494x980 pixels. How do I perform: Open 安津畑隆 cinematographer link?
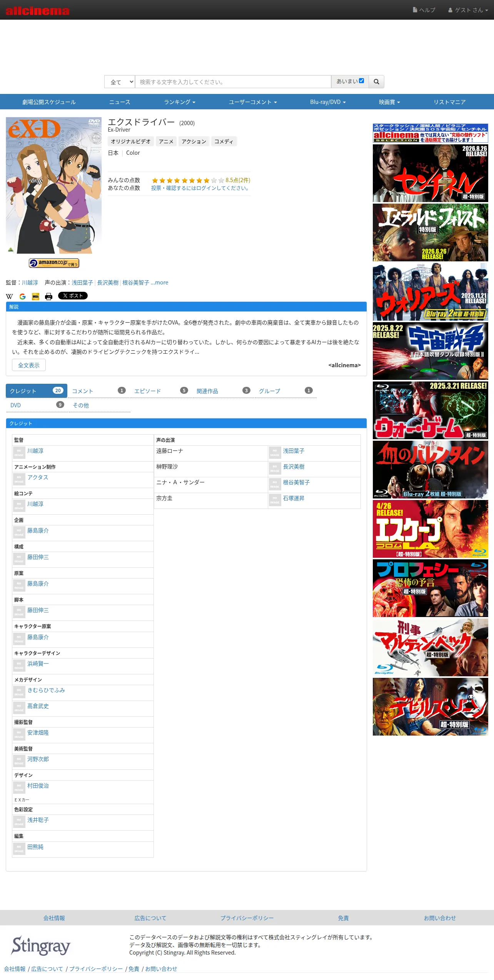(38, 732)
